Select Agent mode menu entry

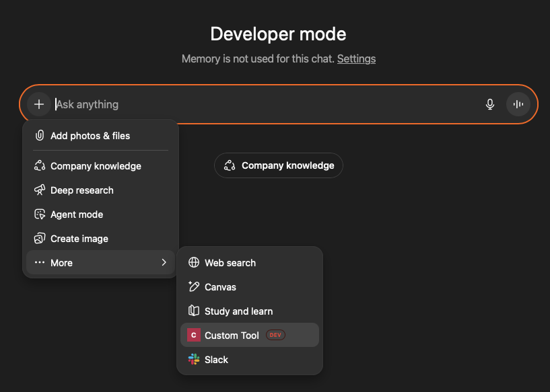[x=101, y=214]
